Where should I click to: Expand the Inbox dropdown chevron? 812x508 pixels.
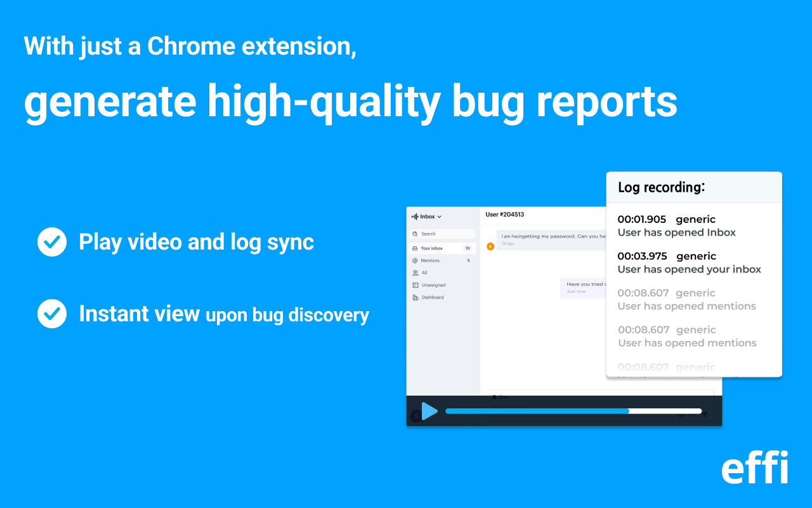pos(439,217)
